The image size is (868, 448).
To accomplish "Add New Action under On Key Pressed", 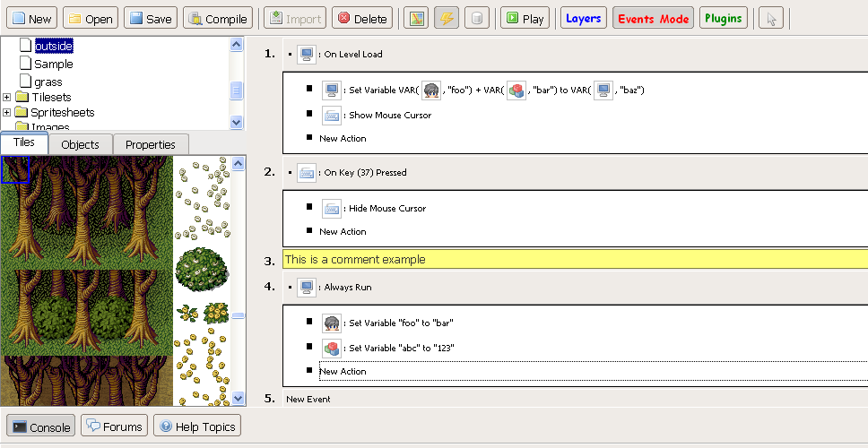I will coord(343,232).
